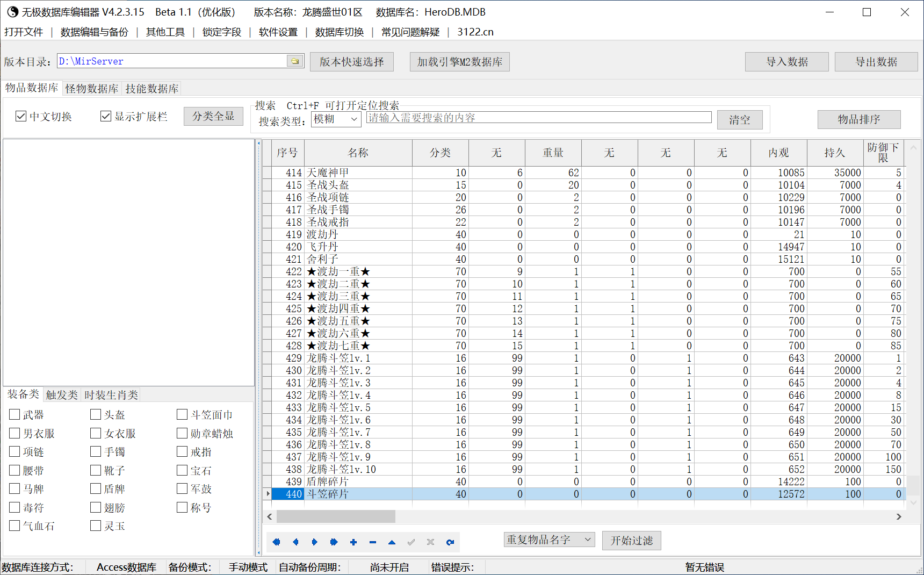
Task: Switch to the 触发类 tab
Action: click(62, 395)
